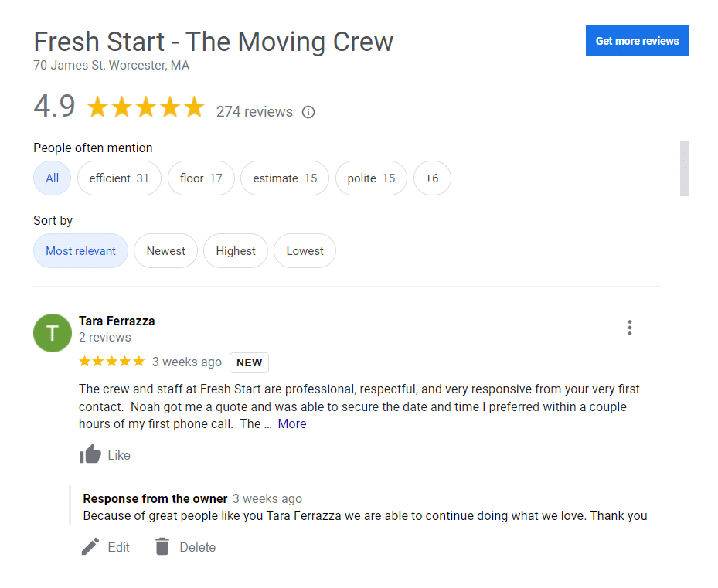Click the Get more reviews button
718x588 pixels.
pos(637,41)
